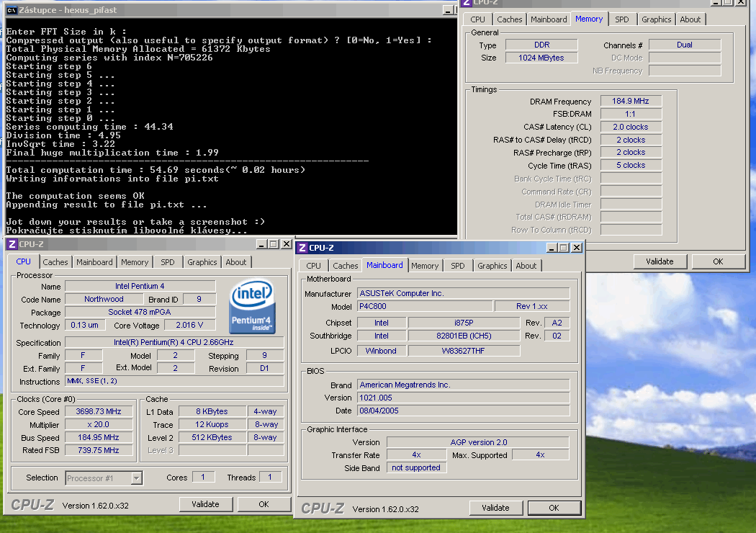This screenshot has width=756, height=533.
Task: Click the Channels # value Dual
Action: [685, 45]
